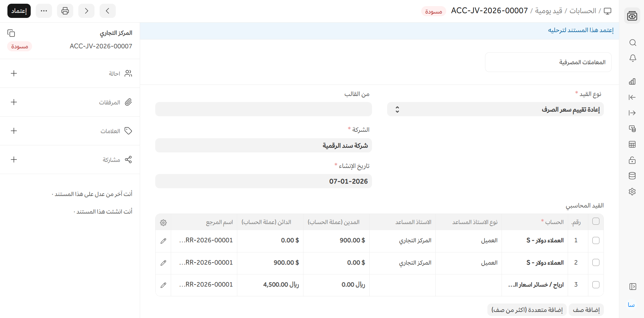Open the المعاملات المصرفية tab
The image size is (644, 318).
point(548,62)
